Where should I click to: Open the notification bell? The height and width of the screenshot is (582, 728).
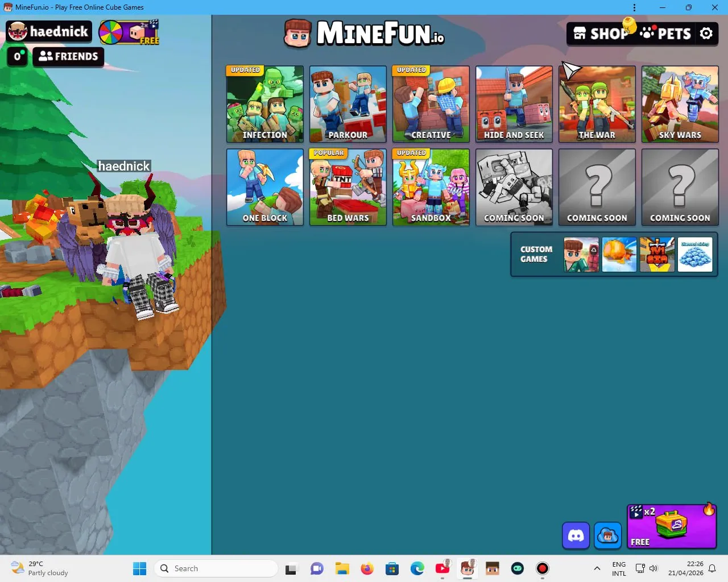[x=712, y=568]
